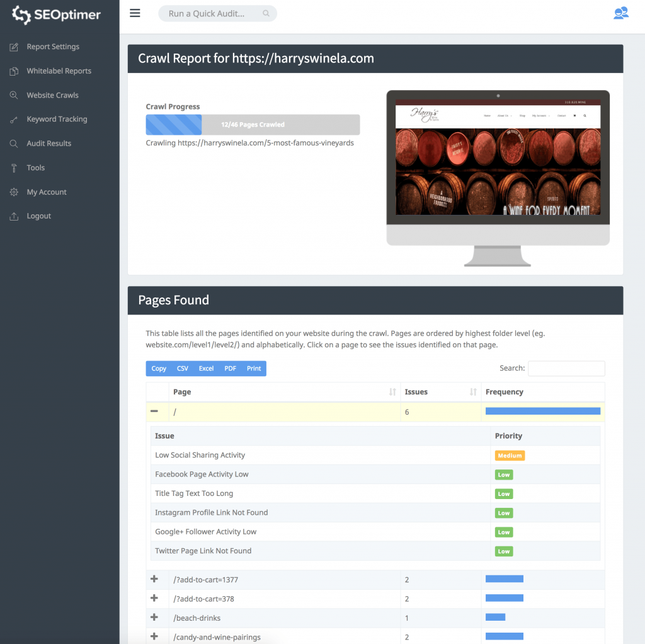Image resolution: width=645 pixels, height=644 pixels.
Task: Click the crawl progress bar
Action: click(253, 125)
